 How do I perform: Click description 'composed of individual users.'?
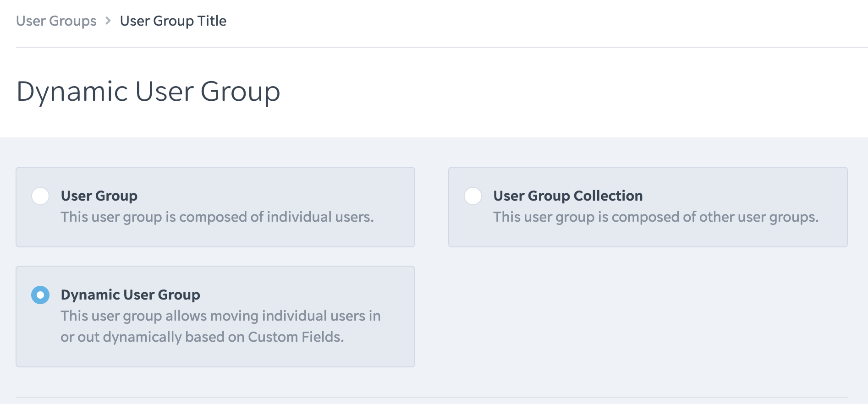coord(276,217)
